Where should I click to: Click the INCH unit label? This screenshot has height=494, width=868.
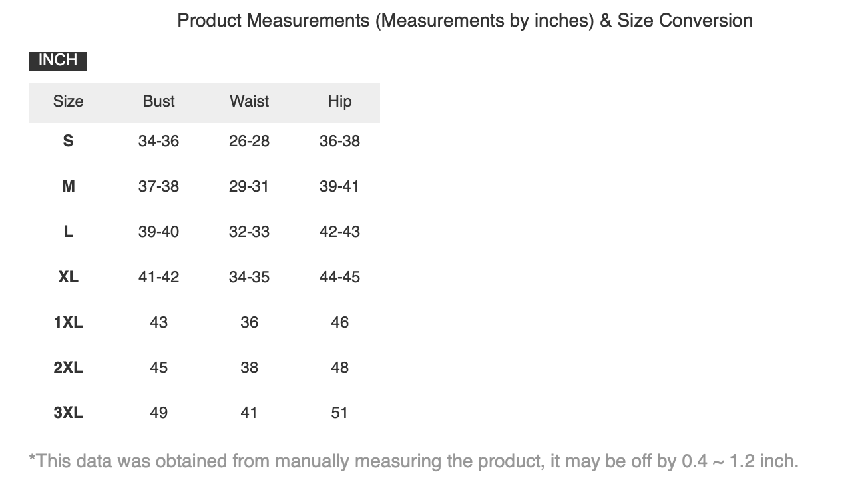pos(58,60)
